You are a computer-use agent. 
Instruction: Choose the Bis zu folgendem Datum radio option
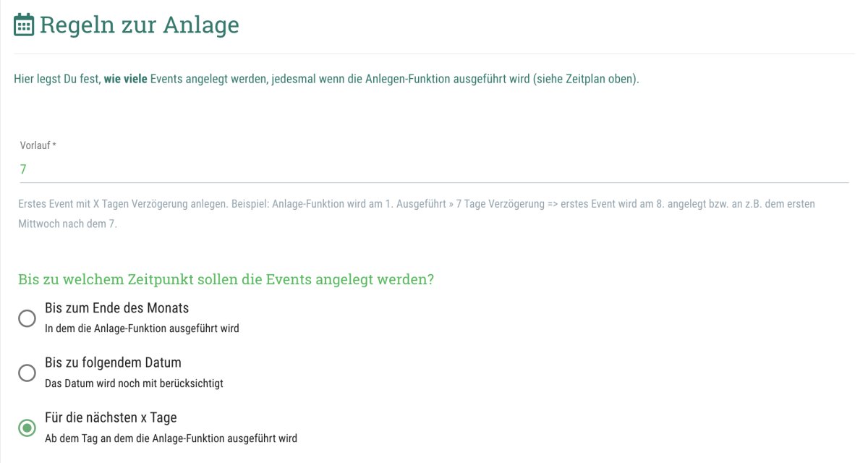[27, 373]
